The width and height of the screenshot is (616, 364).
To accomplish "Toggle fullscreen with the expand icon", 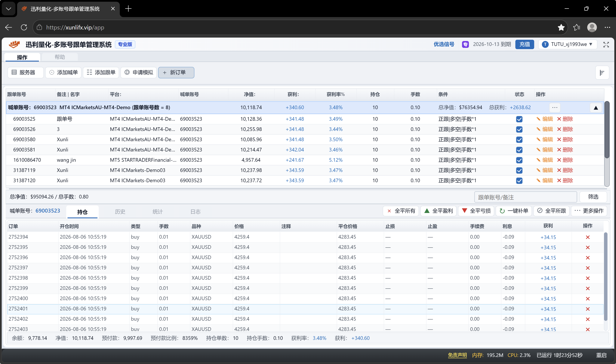I will pos(606,44).
